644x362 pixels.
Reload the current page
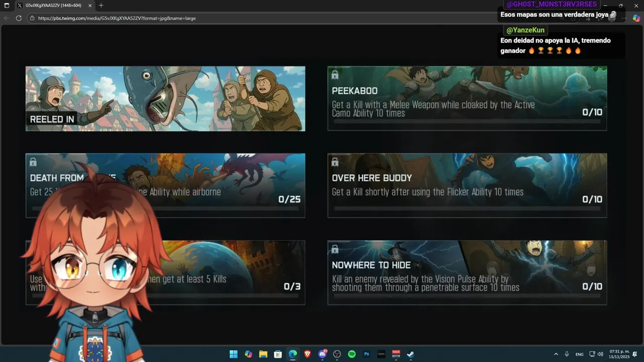pos(19,18)
